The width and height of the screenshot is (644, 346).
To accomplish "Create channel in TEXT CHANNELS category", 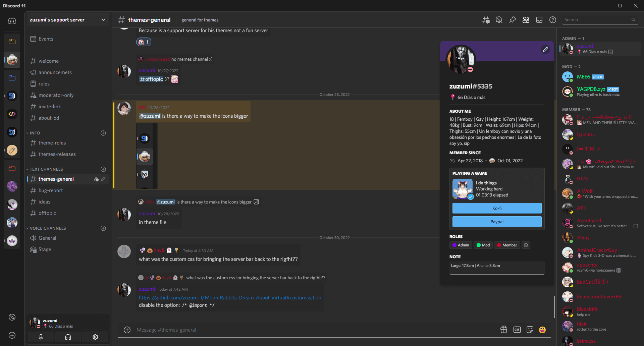I will pos(103,169).
